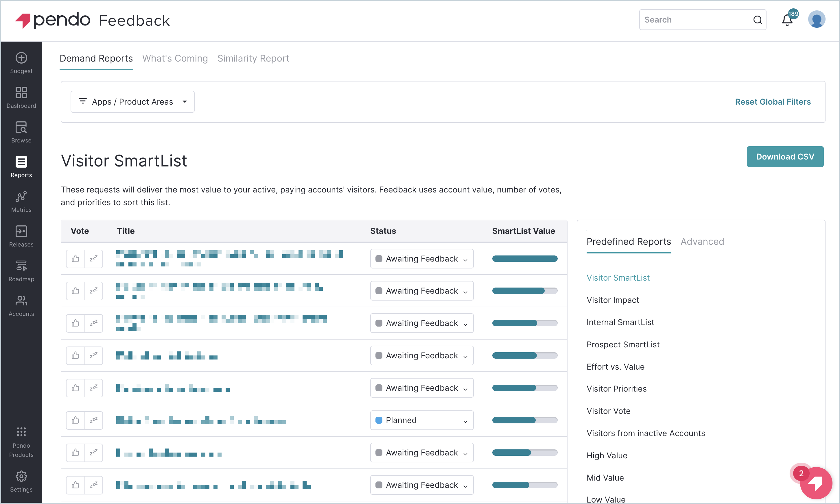Open the High Value report

coord(607,455)
